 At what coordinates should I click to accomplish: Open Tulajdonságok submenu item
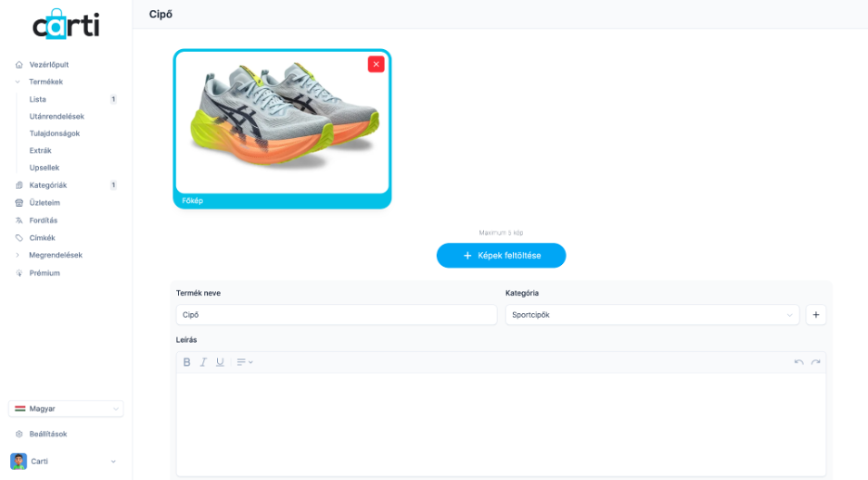pyautogui.click(x=54, y=133)
